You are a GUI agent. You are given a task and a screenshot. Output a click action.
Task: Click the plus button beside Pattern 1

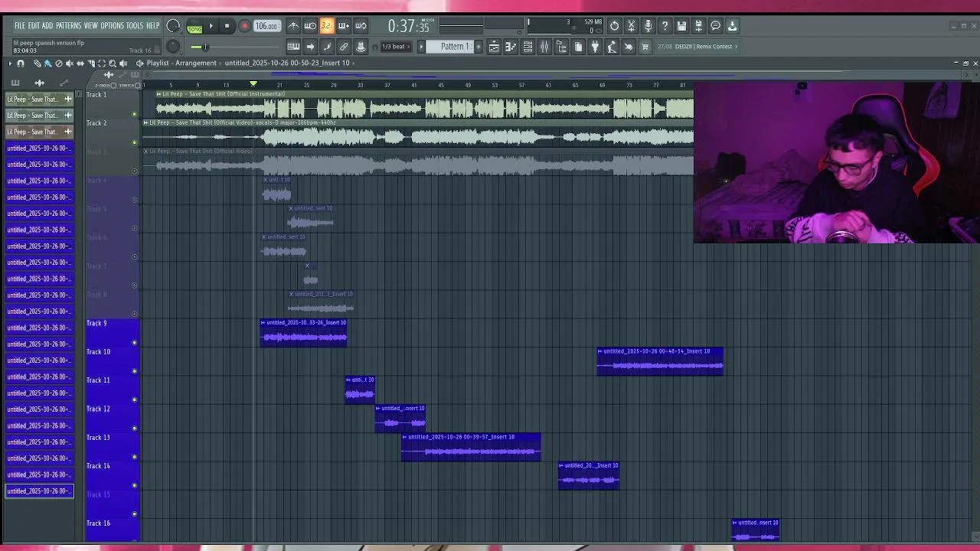pos(479,47)
